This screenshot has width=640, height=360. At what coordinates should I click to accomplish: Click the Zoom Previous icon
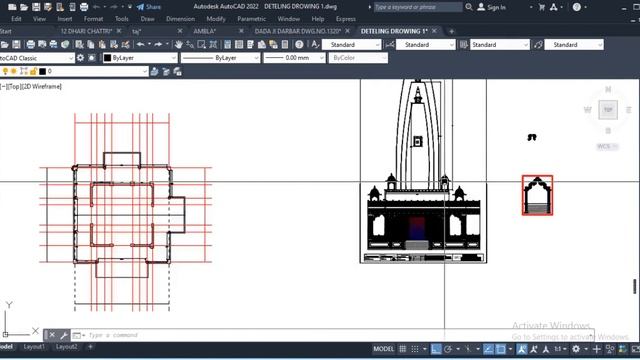213,44
